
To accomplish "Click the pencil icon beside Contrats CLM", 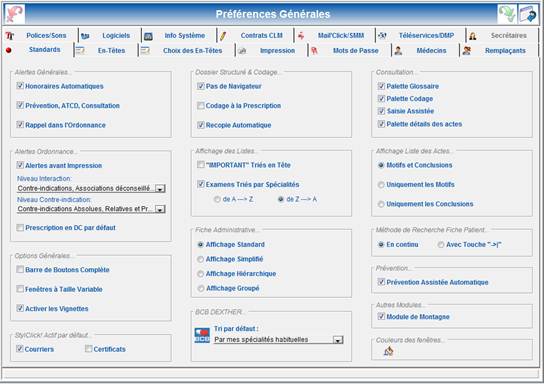I will click(x=223, y=36).
